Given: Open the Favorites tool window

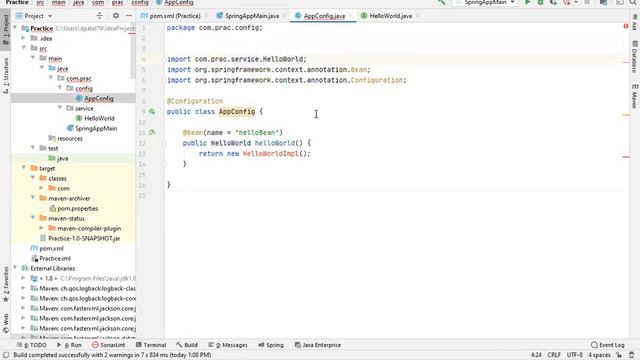Looking at the screenshot, I should [5, 284].
